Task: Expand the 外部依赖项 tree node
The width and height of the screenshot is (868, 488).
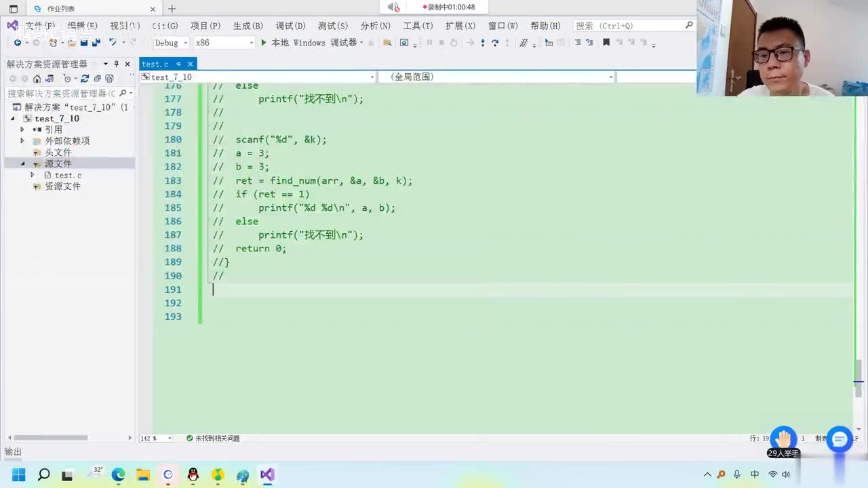Action: pos(22,141)
